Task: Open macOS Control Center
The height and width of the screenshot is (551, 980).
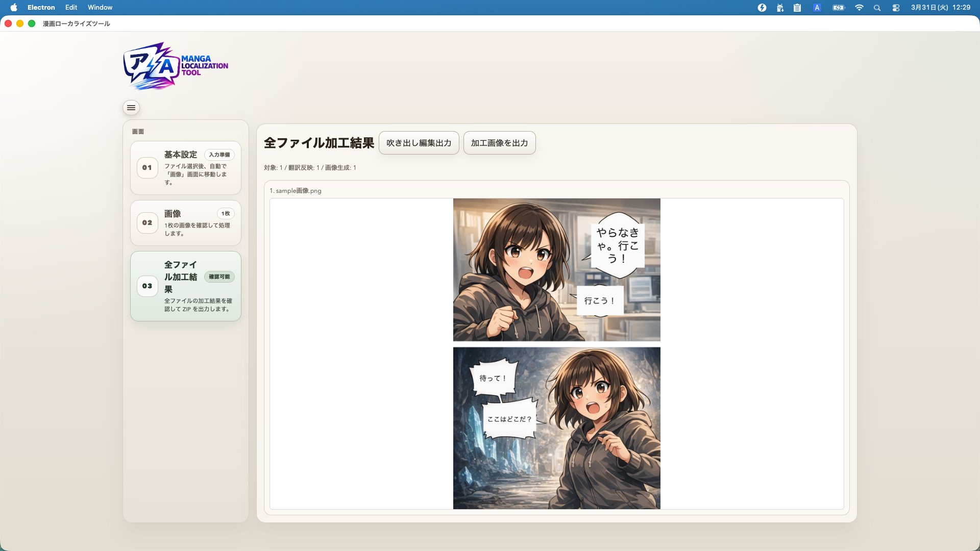Action: (x=896, y=8)
